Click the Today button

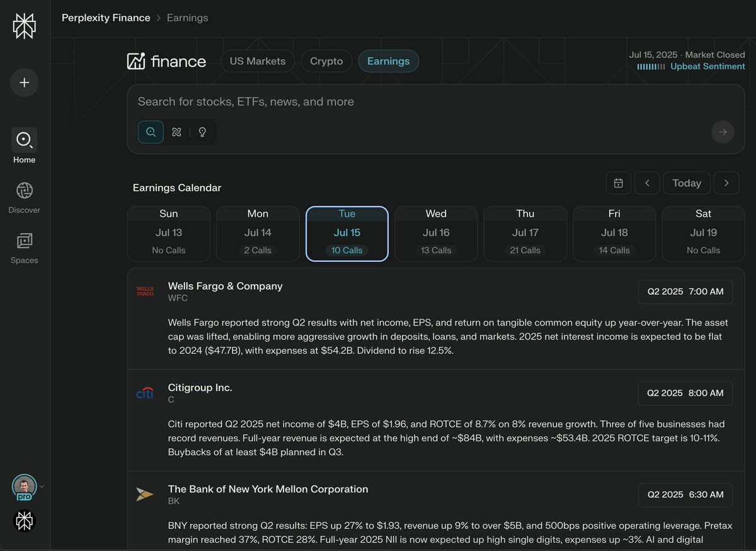click(x=687, y=183)
